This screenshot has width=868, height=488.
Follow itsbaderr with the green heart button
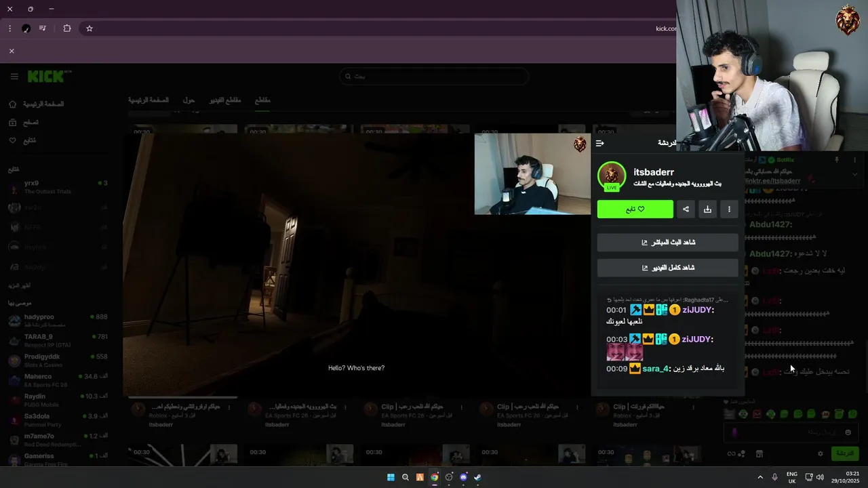pyautogui.click(x=635, y=209)
